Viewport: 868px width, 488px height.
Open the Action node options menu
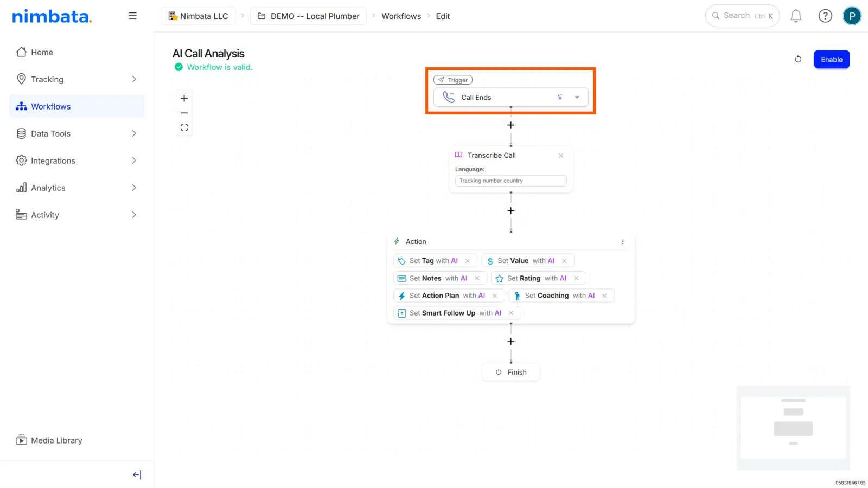623,242
